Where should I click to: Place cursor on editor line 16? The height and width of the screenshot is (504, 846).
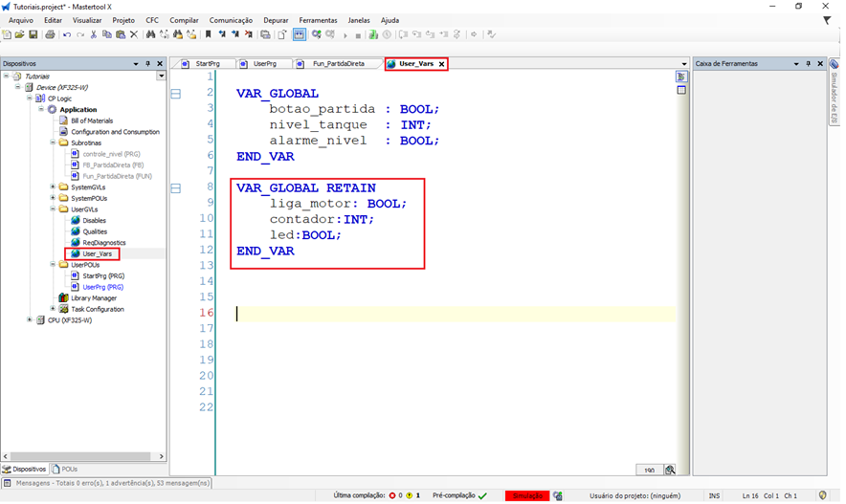(383, 314)
